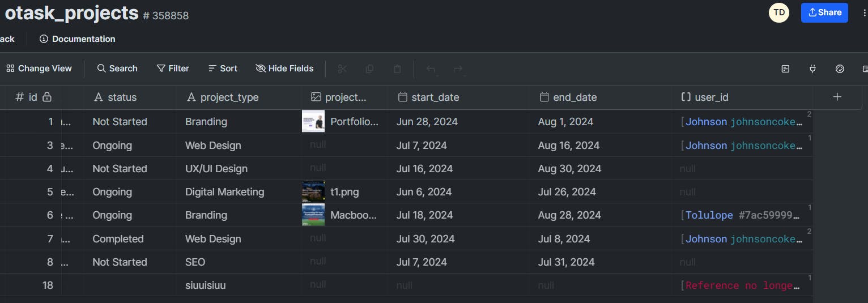Toggle Hide Fields option
Viewport: 868px width, 303px height.
(x=284, y=69)
